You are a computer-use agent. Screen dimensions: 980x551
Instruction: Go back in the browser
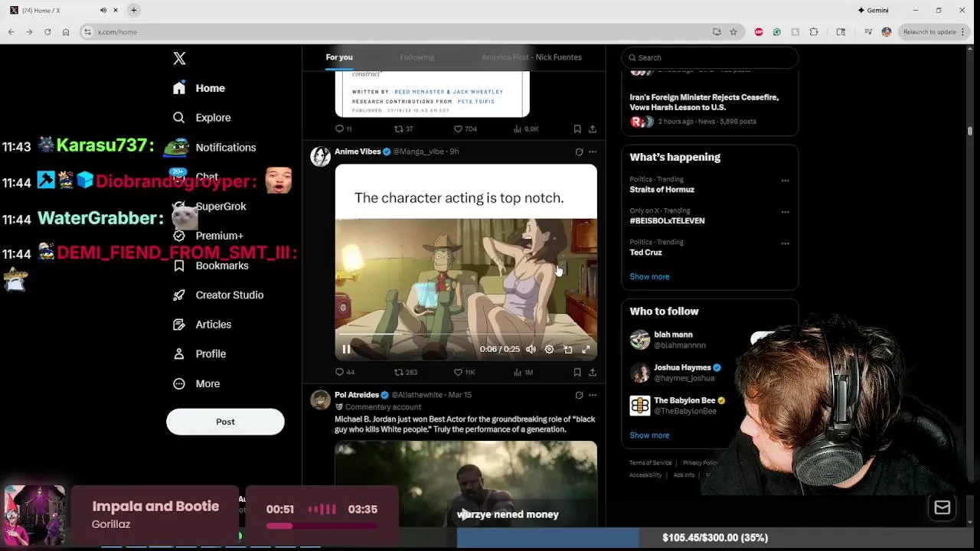click(x=11, y=32)
